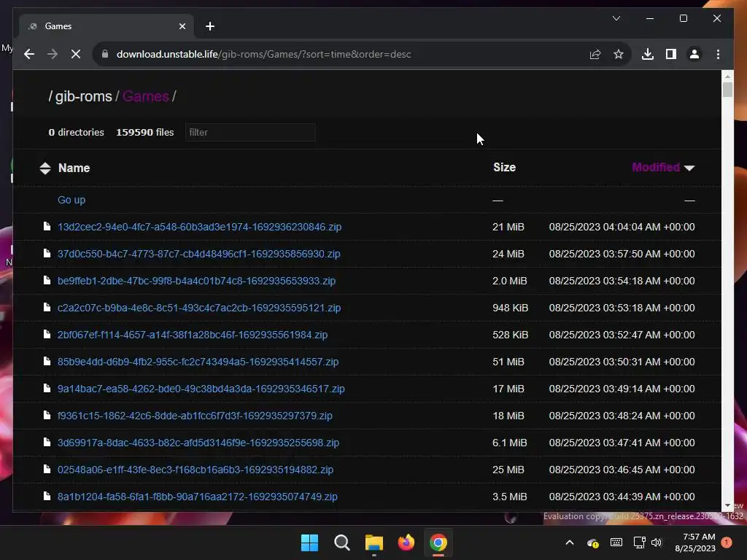This screenshot has height=560, width=747.
Task: Open Chrome downloads tray icon
Action: click(648, 54)
